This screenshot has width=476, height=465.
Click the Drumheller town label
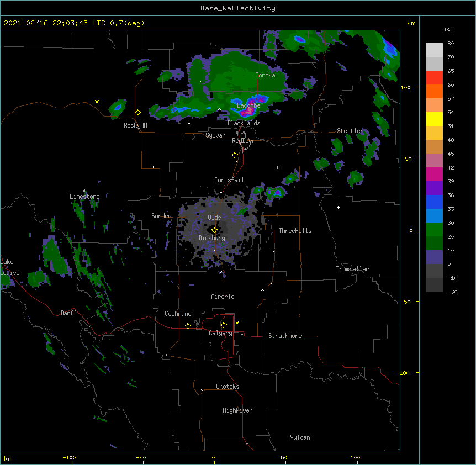(x=352, y=269)
